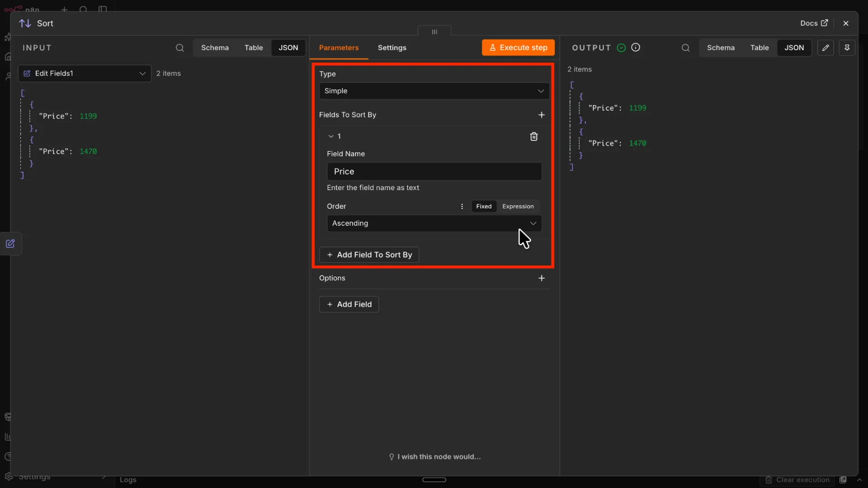Open the Logs panel at bottom

(x=128, y=480)
